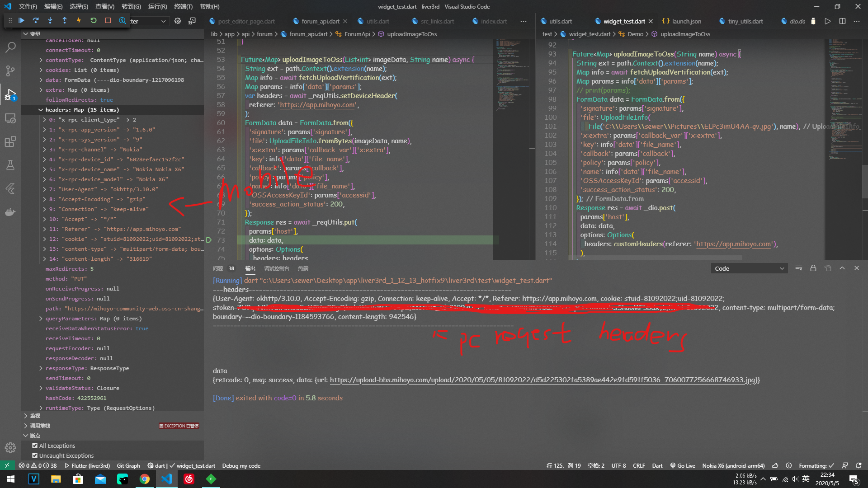Stop debugging with the red square icon
The image size is (868, 488).
[x=108, y=21]
